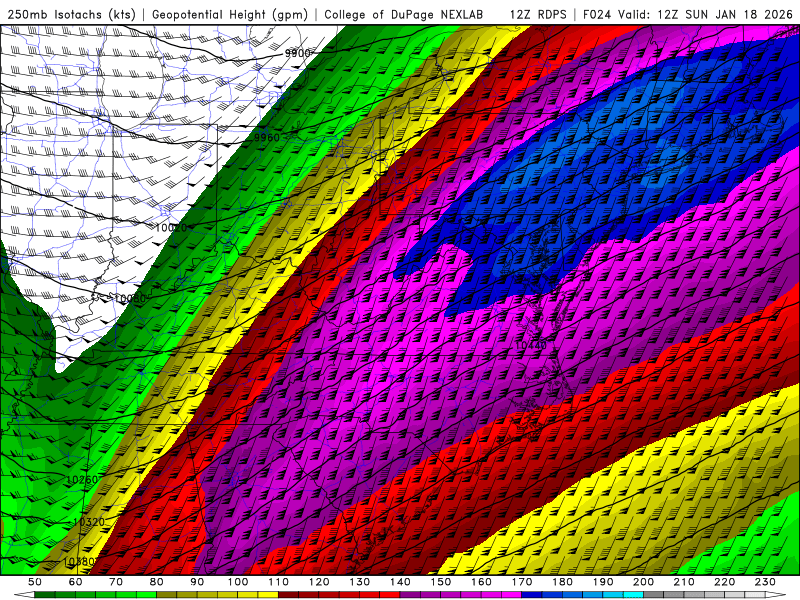
Task: Click the 10440 height contour label
Action: tap(531, 345)
